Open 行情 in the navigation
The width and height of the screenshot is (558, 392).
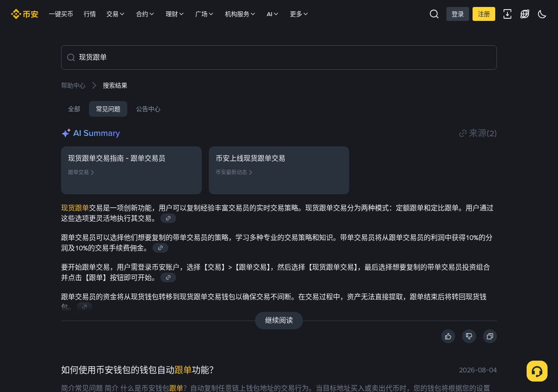tap(90, 14)
